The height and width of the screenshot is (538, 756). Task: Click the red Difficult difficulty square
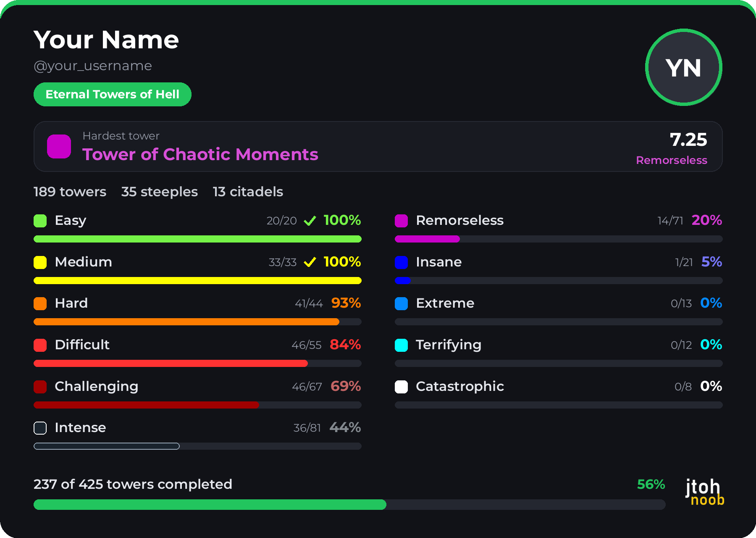pyautogui.click(x=40, y=345)
